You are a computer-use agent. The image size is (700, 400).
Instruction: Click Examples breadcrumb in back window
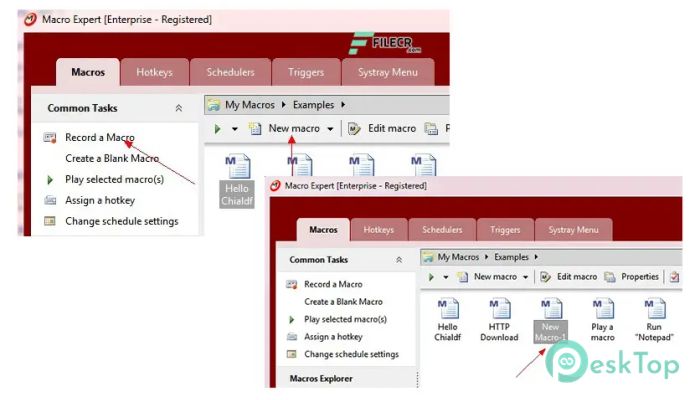point(313,105)
